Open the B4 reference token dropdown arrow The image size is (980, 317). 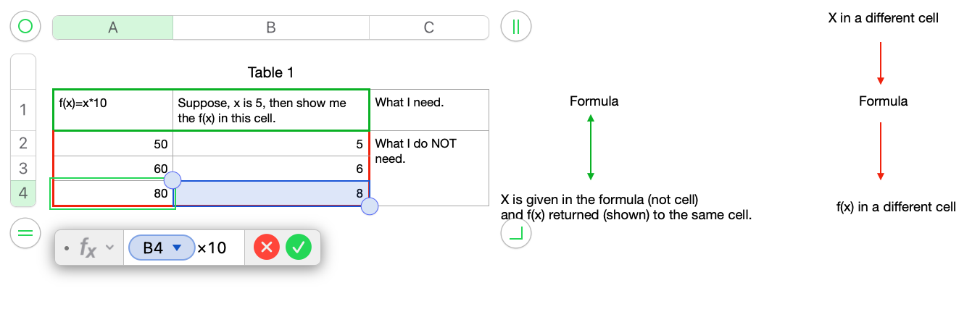(176, 248)
